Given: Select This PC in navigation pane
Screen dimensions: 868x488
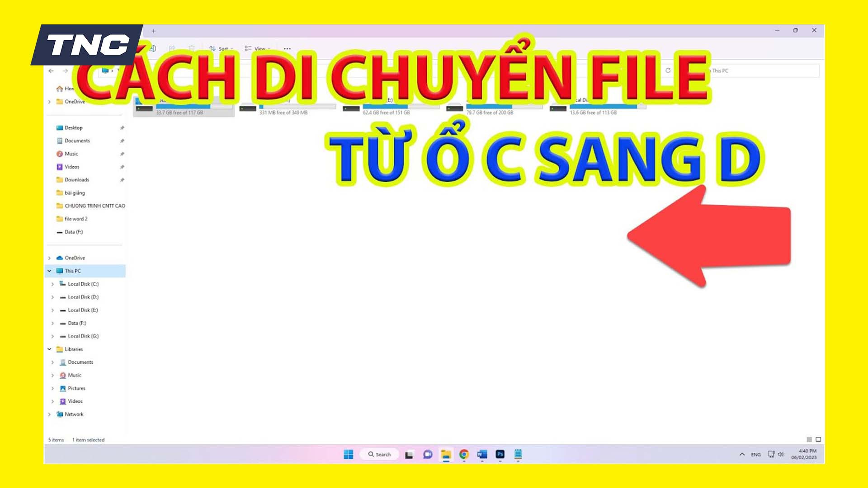Looking at the screenshot, I should click(71, 271).
